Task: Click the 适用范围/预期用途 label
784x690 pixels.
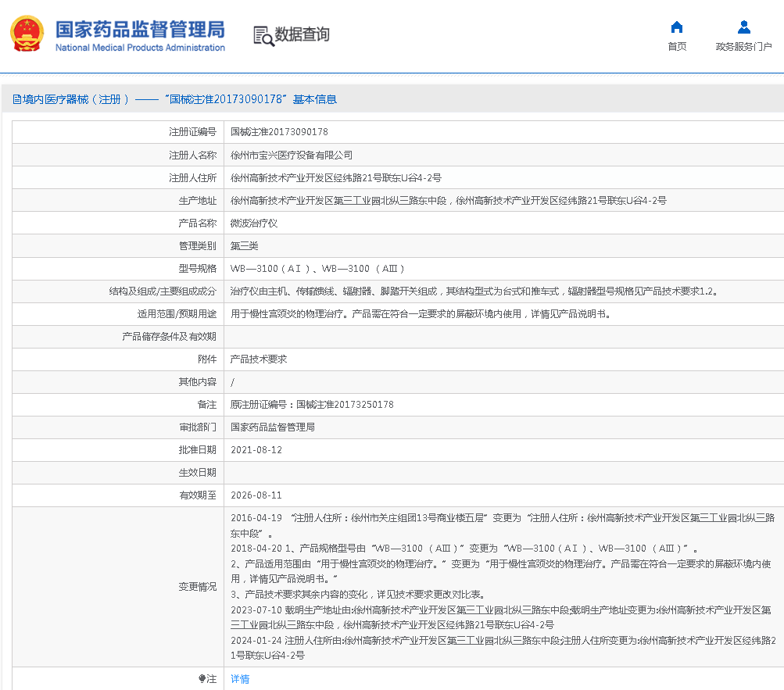Action: click(177, 314)
